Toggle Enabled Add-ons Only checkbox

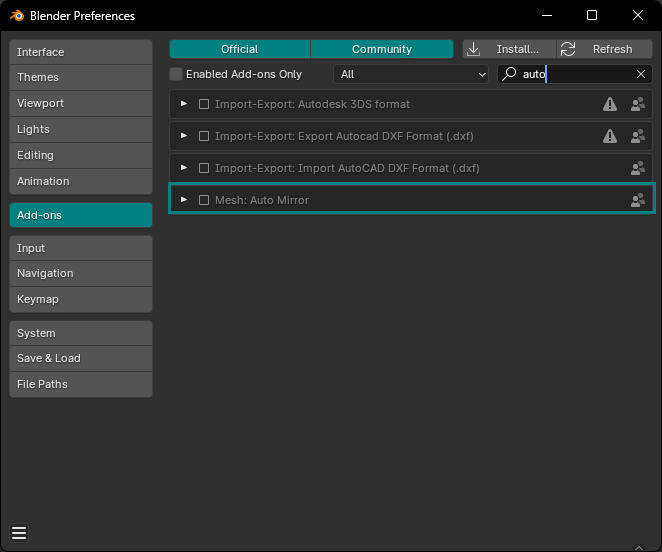[177, 74]
